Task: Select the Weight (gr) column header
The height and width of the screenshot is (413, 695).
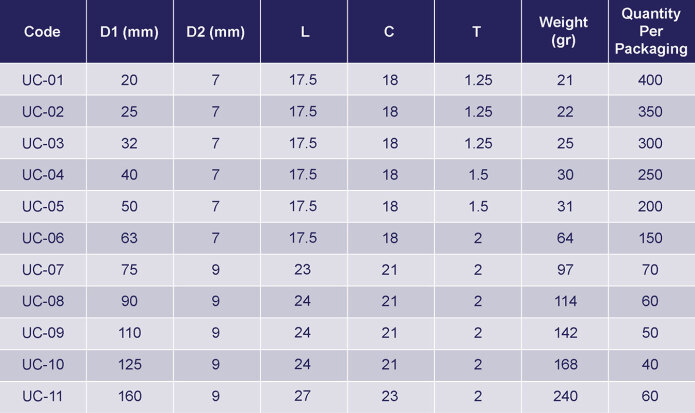Action: 564,31
